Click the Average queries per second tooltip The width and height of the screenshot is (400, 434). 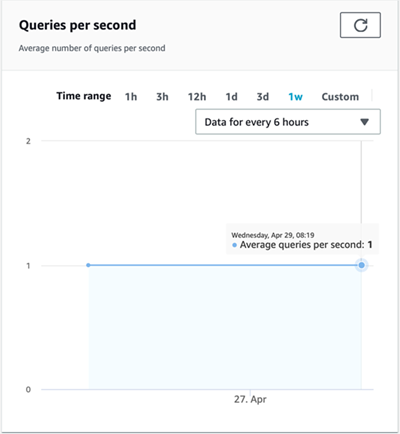pyautogui.click(x=302, y=239)
